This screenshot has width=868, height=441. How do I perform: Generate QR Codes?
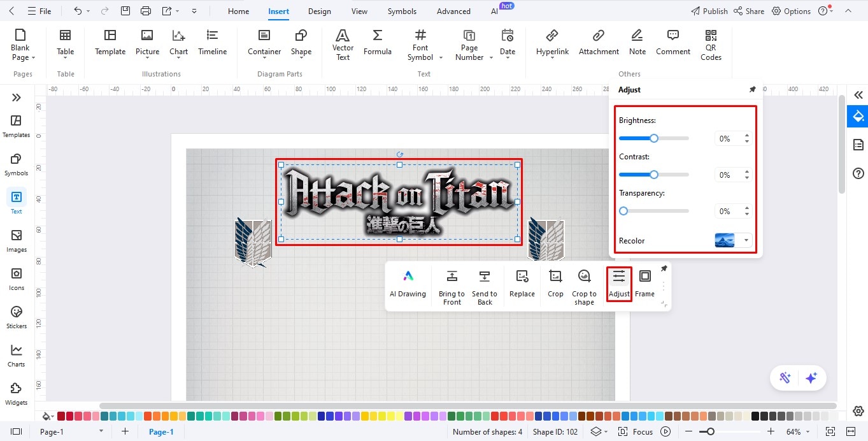coord(711,45)
